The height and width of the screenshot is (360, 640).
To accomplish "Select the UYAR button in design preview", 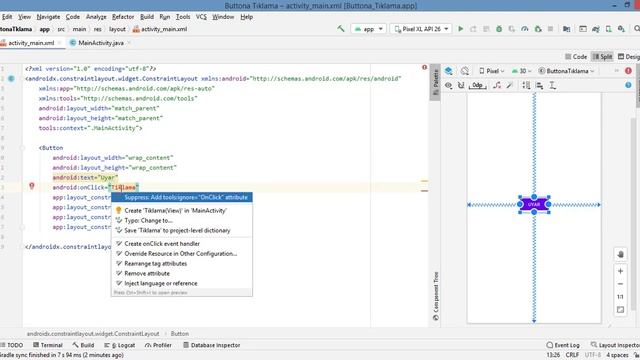I will click(x=534, y=204).
